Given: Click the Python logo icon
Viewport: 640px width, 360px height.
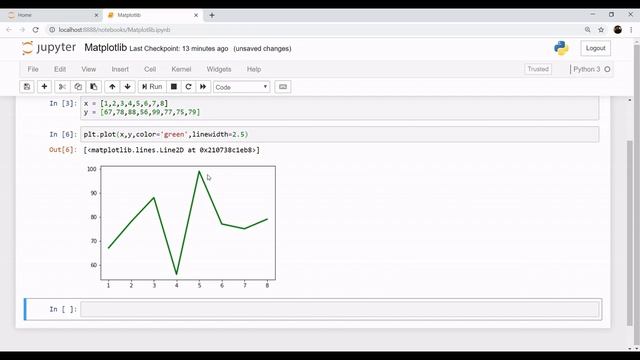Looking at the screenshot, I should [x=561, y=48].
